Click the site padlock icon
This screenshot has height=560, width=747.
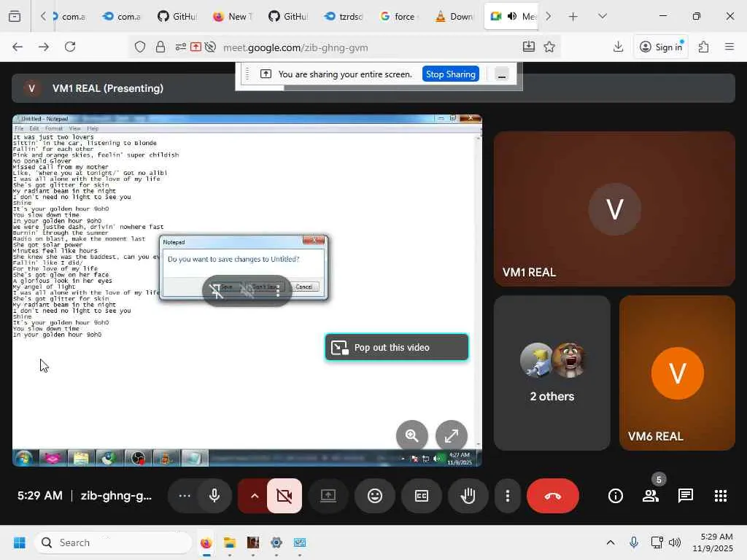tap(160, 47)
